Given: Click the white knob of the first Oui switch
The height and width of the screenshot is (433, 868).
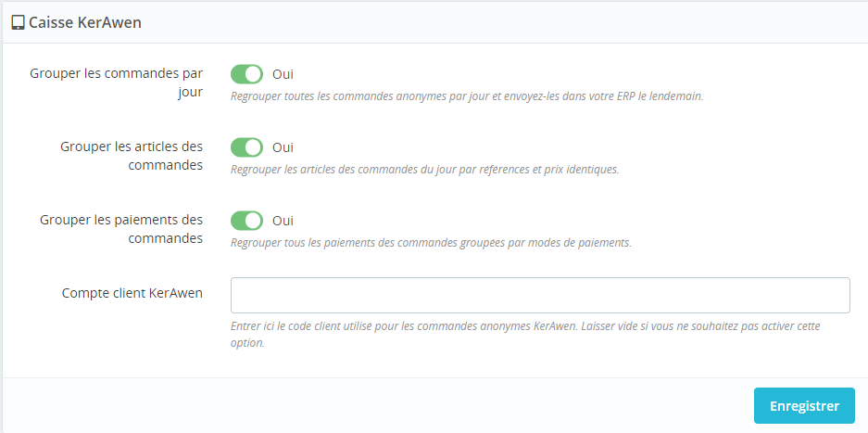Looking at the screenshot, I should coord(254,74).
